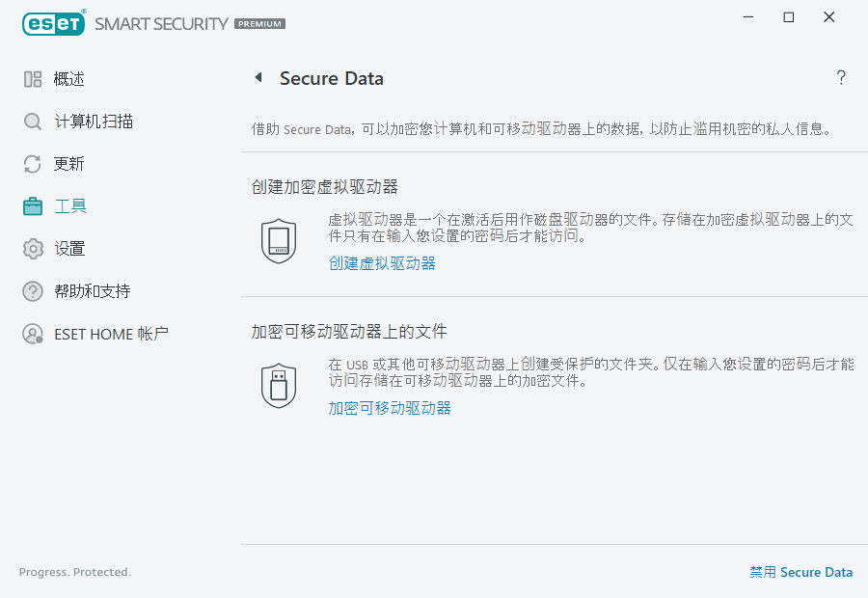Switch to the 概述 section
Viewport: 868px width, 598px height.
[x=68, y=78]
